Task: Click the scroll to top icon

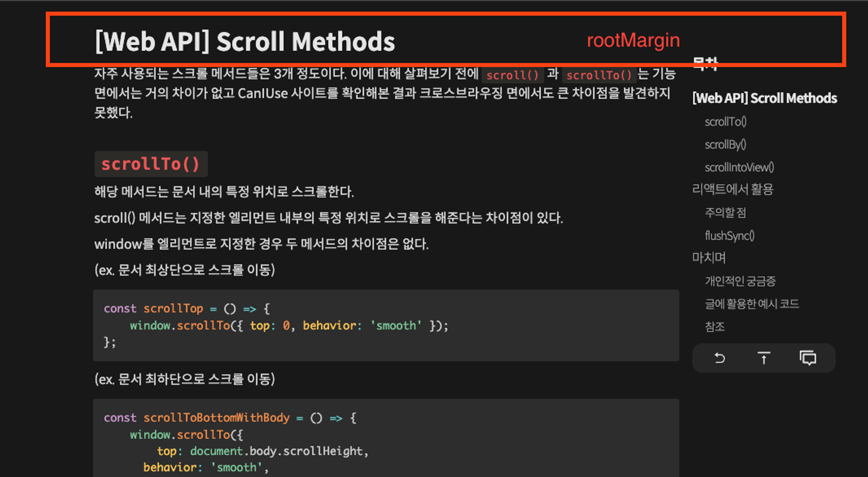Action: (x=763, y=357)
